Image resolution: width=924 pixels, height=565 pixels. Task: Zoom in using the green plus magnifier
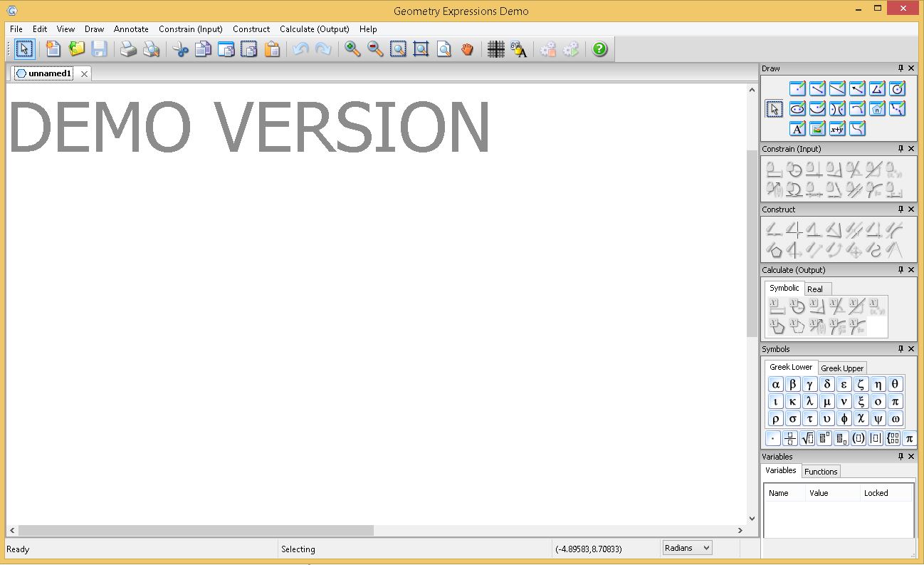(352, 49)
